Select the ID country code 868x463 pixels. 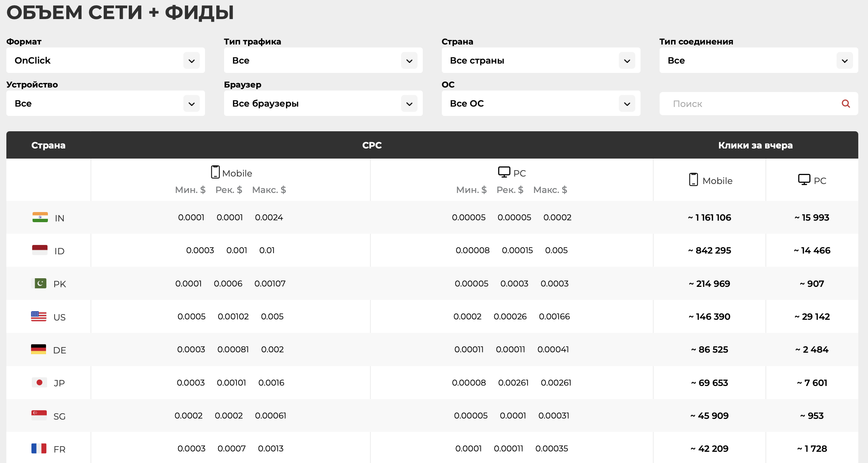point(59,251)
